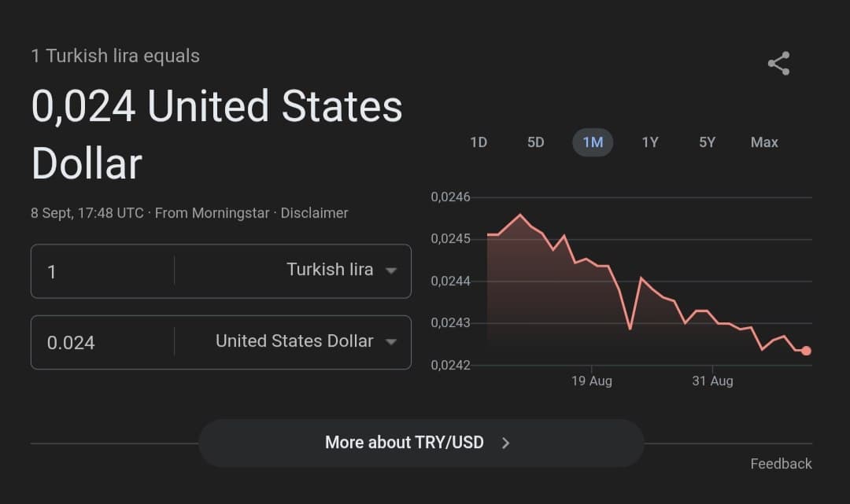Select the 1D chart range
The width and height of the screenshot is (850, 504).
[478, 142]
